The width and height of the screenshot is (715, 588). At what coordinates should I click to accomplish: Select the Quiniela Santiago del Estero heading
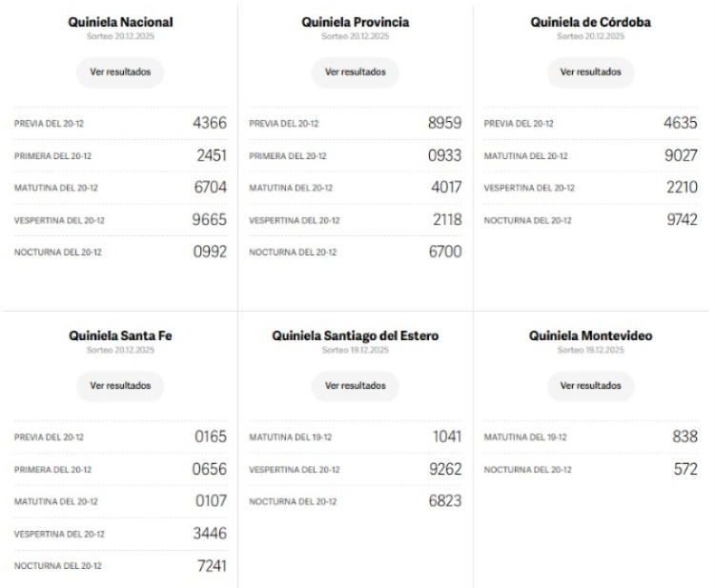(x=356, y=335)
